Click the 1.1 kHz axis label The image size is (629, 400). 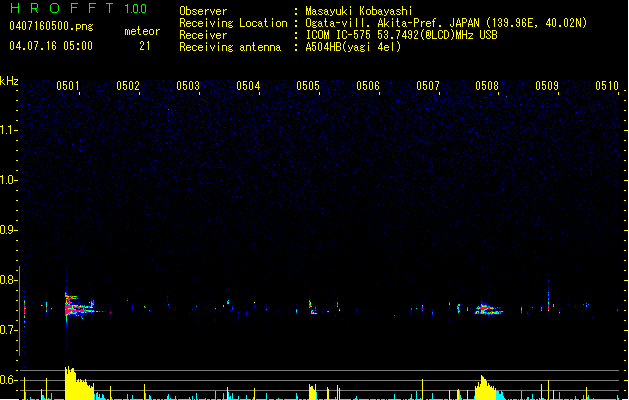click(x=8, y=130)
